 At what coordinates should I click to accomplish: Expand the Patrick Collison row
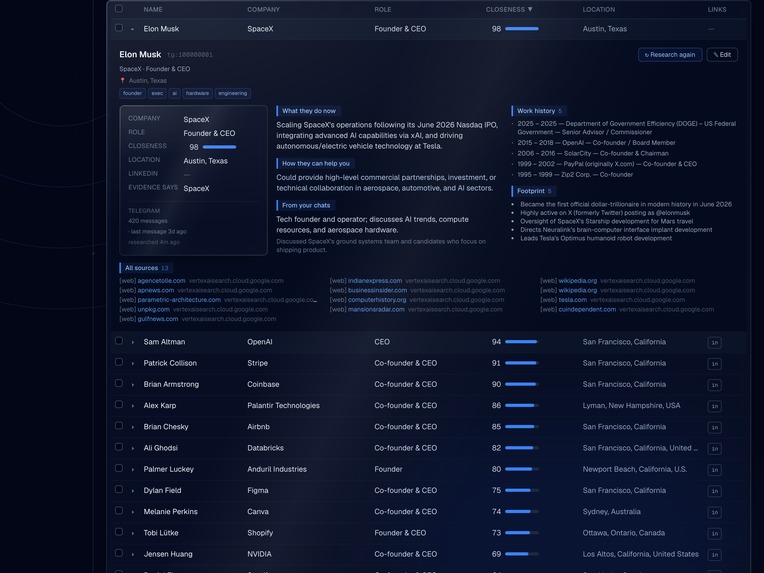[x=133, y=363]
